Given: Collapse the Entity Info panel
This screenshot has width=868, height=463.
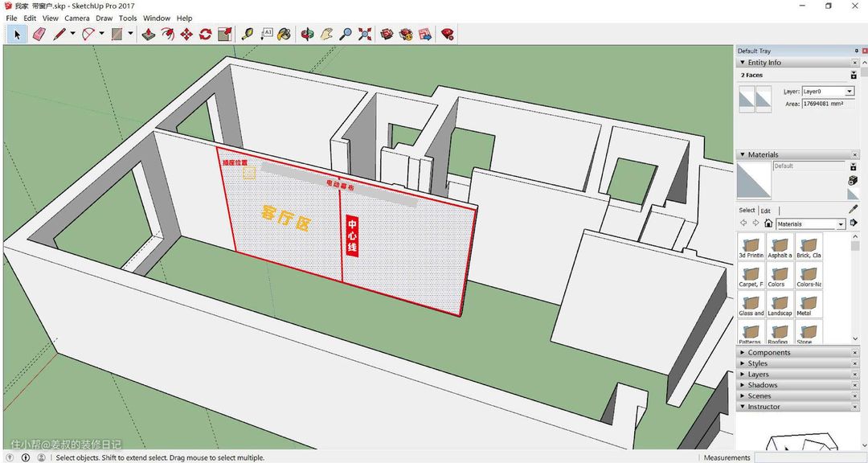Looking at the screenshot, I should [764, 63].
